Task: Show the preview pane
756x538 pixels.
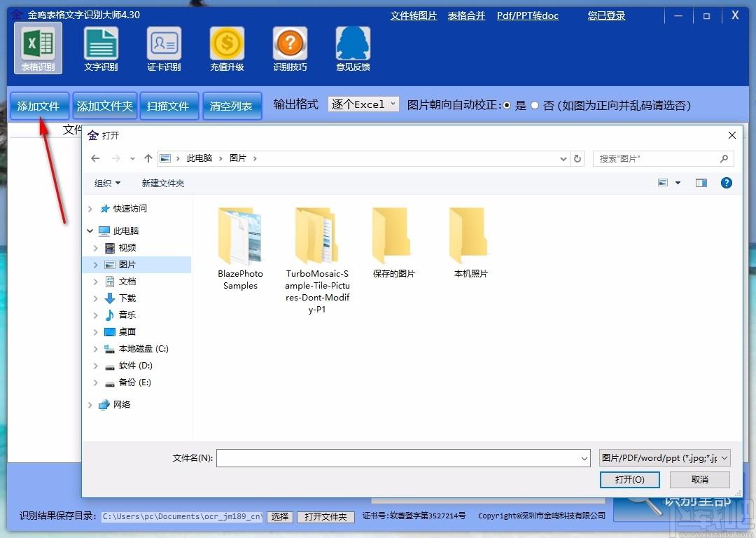Action: click(x=701, y=182)
